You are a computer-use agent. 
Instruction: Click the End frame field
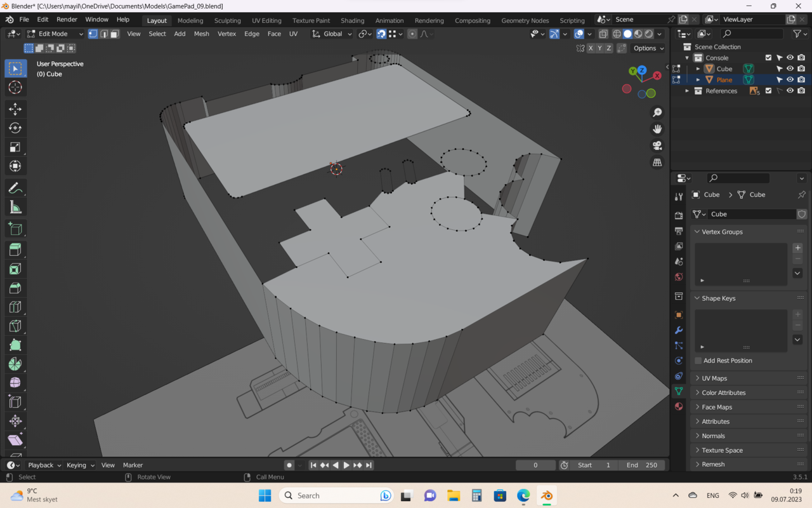click(x=641, y=465)
